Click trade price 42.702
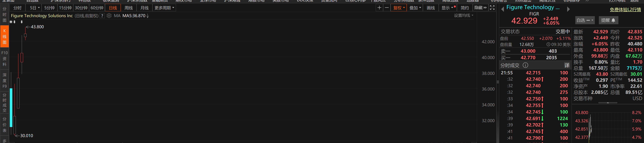Screen dimensions: 644x143 click(533, 125)
